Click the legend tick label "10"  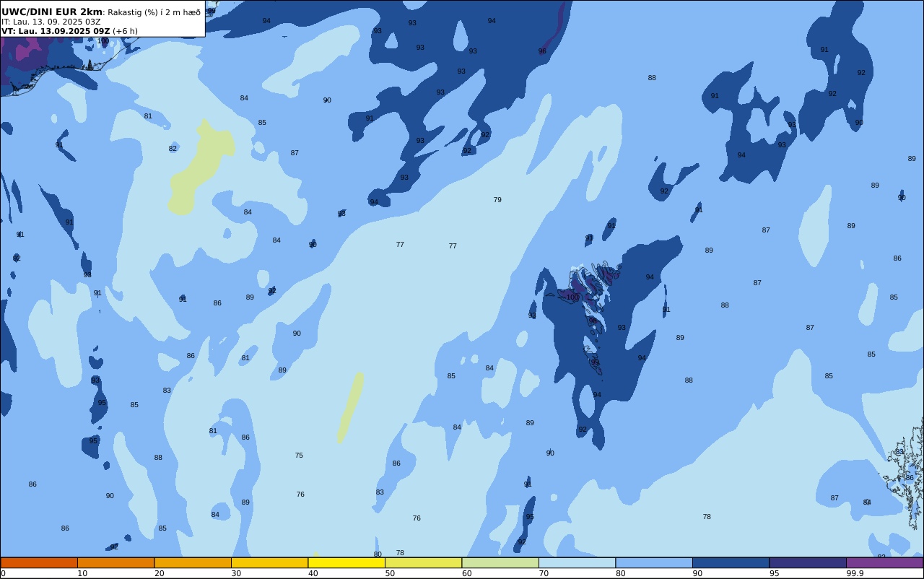[82, 573]
